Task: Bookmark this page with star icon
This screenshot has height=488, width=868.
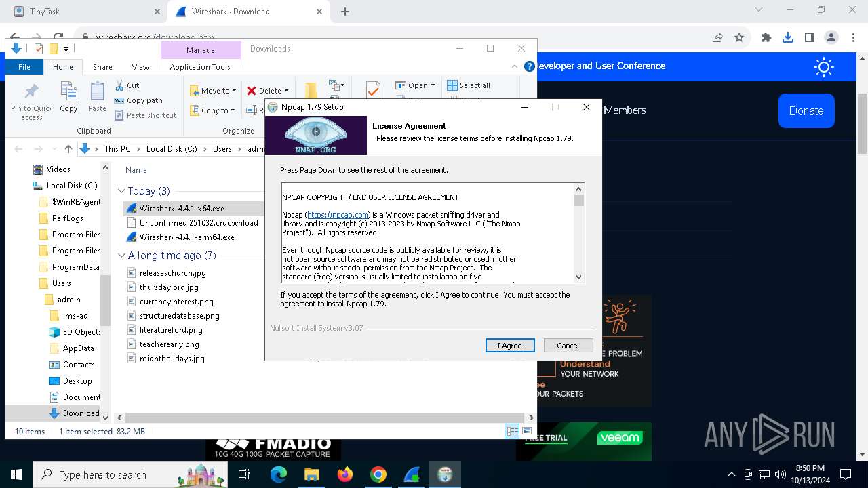Action: [739, 38]
